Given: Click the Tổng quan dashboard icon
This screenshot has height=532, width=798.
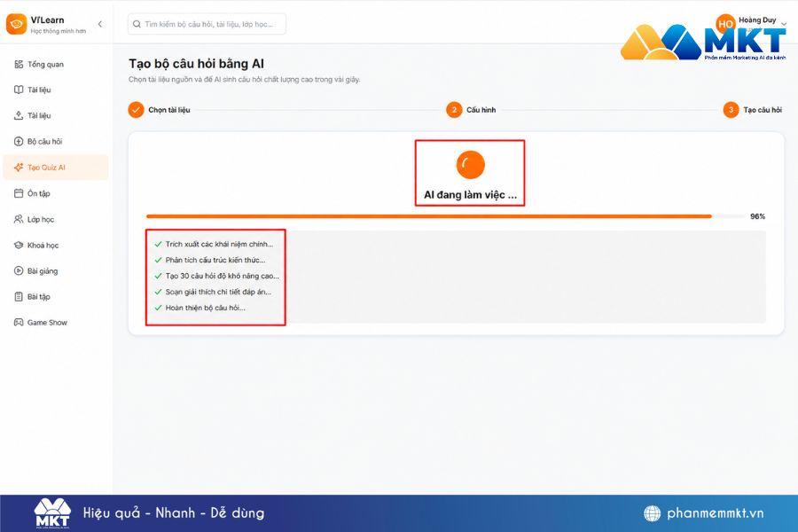Looking at the screenshot, I should click(x=19, y=64).
